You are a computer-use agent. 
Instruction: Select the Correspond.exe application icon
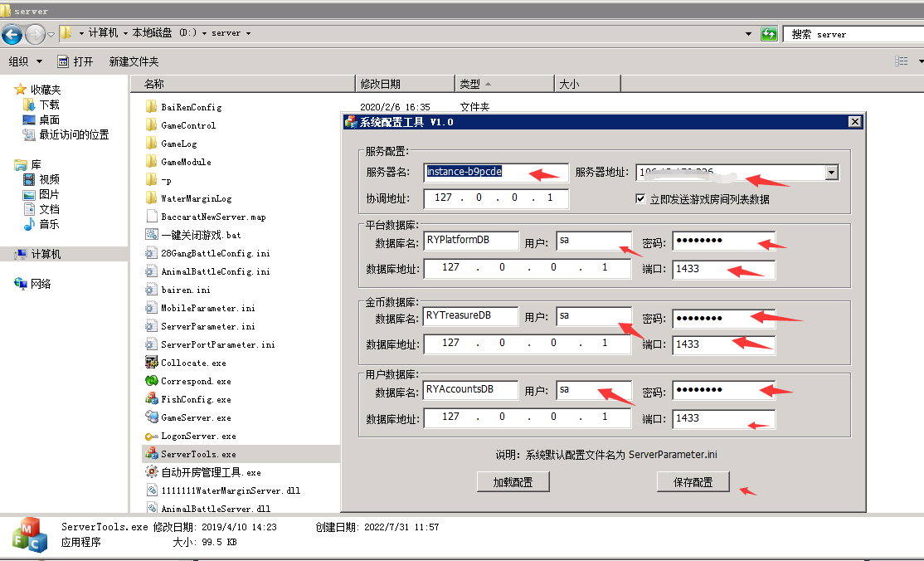pos(152,380)
